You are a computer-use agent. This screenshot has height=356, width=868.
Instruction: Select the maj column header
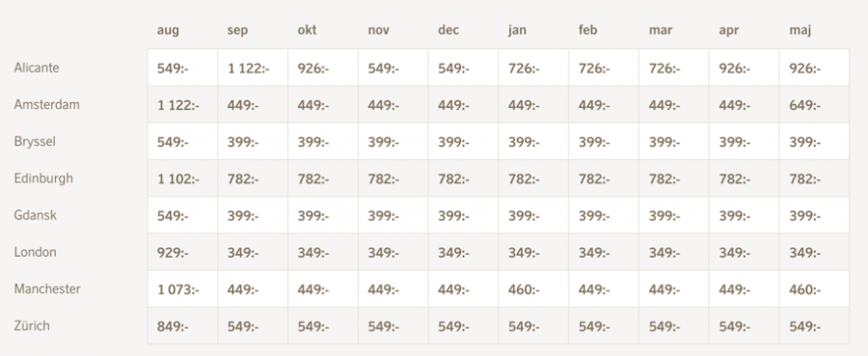[x=800, y=31]
